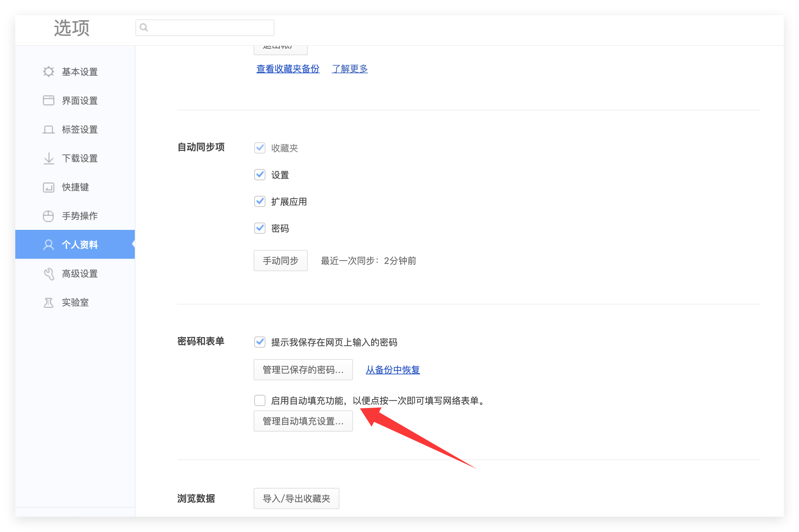The width and height of the screenshot is (799, 532).
Task: Toggle the 扩展应用 sync checkbox
Action: [260, 201]
